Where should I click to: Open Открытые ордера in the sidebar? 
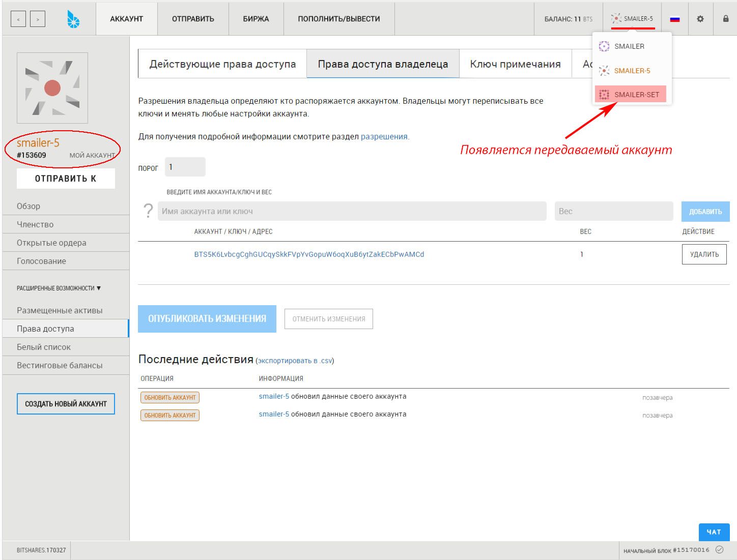[x=66, y=243]
